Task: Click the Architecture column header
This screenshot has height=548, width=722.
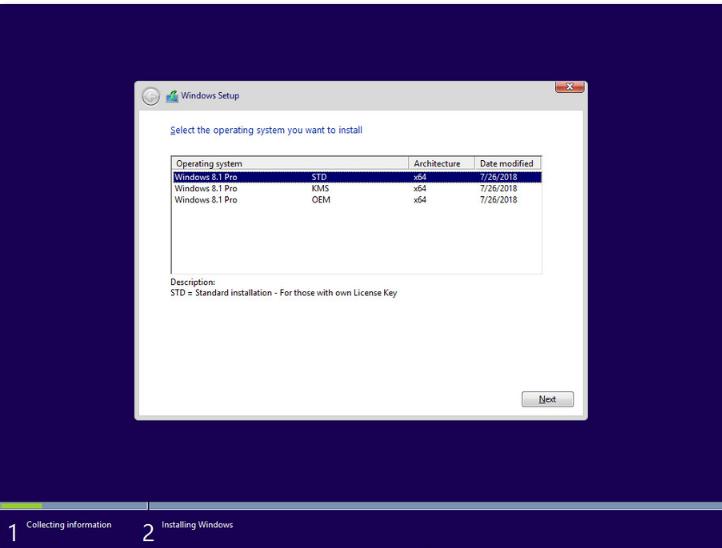Action: (x=441, y=163)
